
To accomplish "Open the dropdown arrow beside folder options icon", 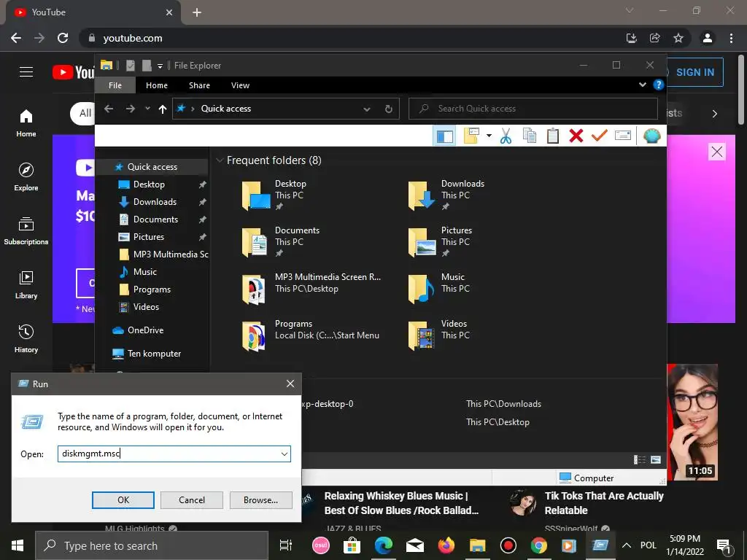I will 489,136.
